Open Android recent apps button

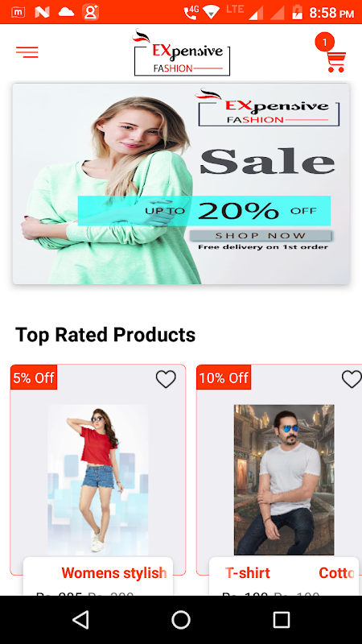click(x=281, y=619)
